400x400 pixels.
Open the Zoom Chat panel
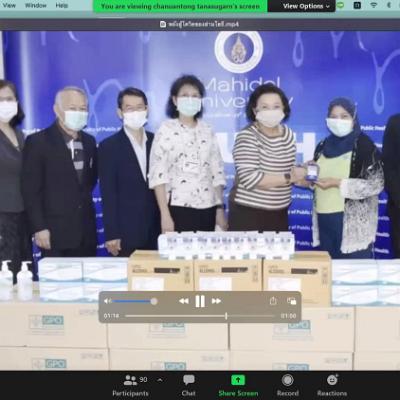pyautogui.click(x=189, y=385)
